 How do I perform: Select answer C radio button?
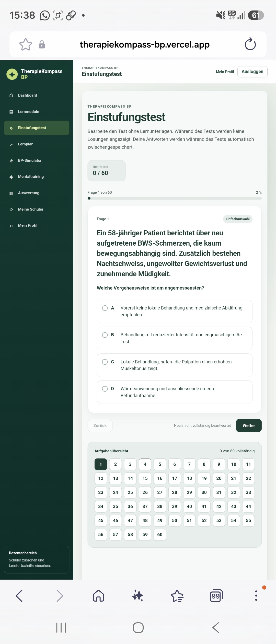click(105, 362)
